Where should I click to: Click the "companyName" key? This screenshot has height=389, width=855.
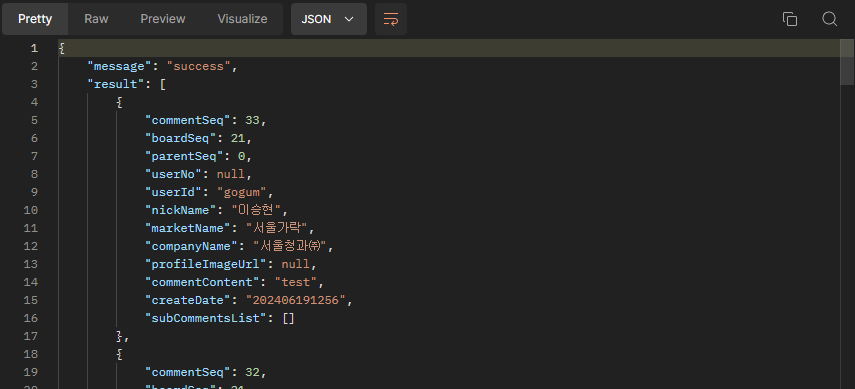(191, 246)
